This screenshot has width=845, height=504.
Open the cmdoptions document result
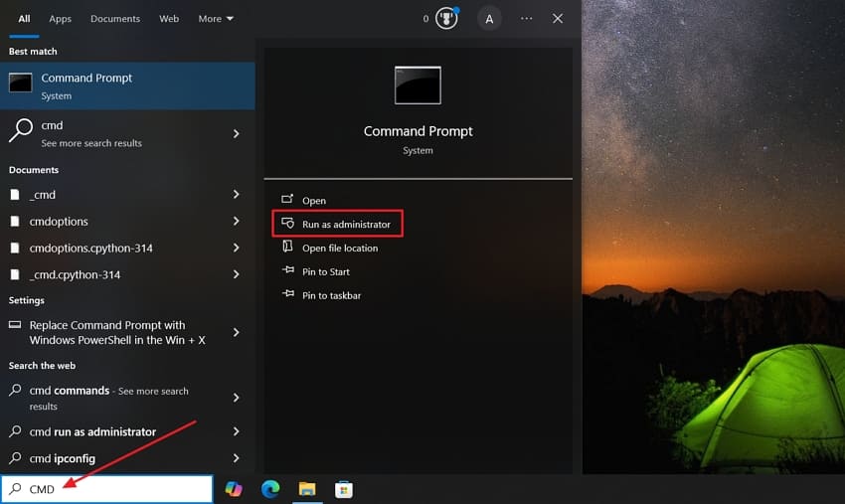127,221
